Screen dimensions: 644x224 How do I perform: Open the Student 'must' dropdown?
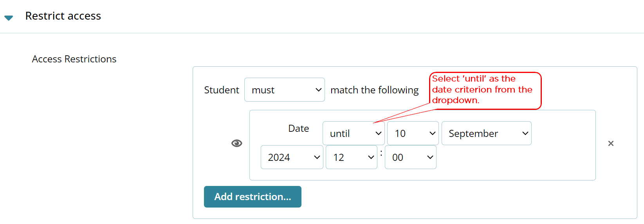(284, 90)
